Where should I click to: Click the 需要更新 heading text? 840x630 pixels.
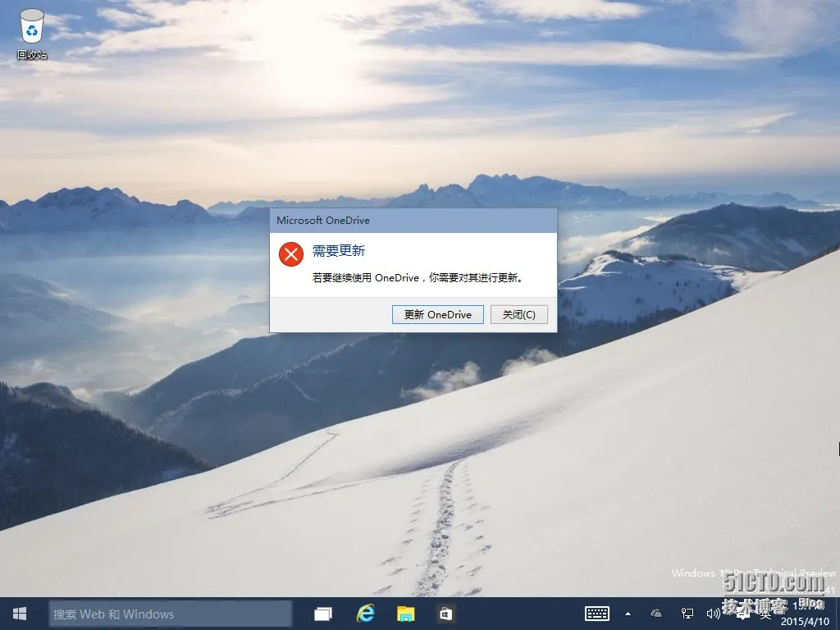339,251
